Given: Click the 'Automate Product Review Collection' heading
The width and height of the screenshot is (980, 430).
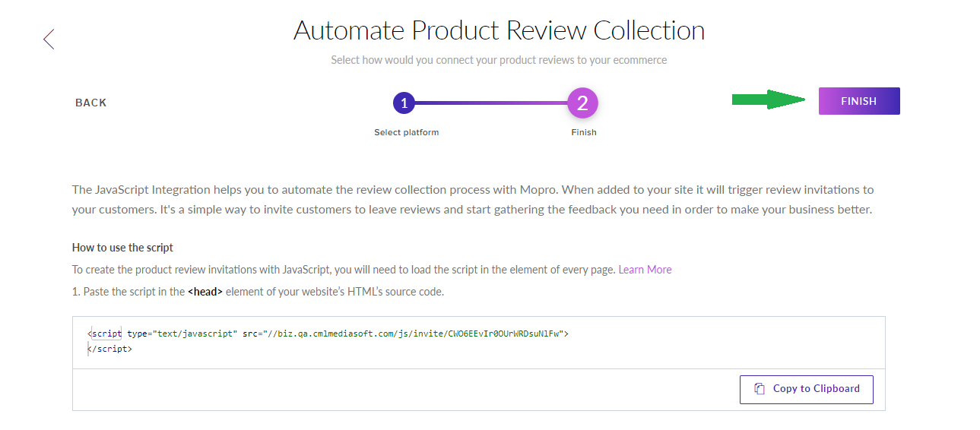Looking at the screenshot, I should coord(499,30).
